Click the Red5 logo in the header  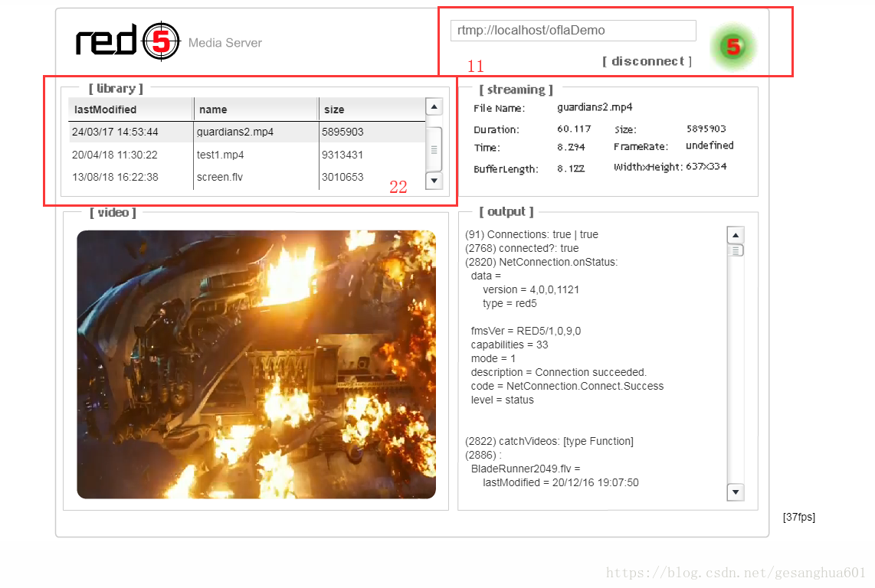point(128,41)
